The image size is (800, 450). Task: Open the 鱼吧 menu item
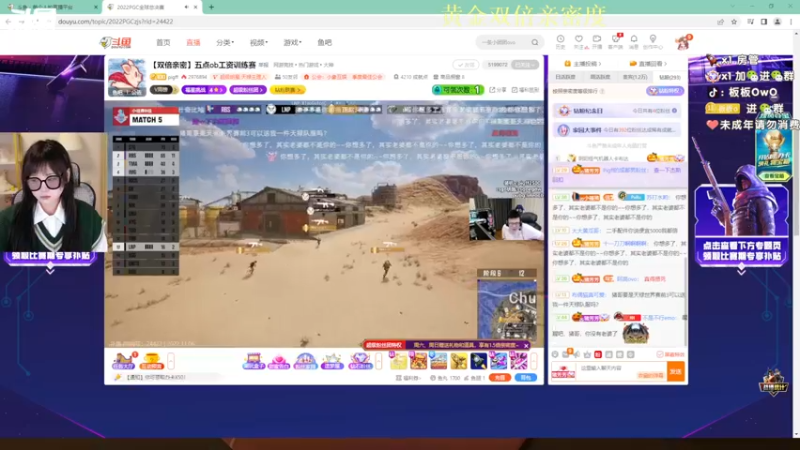(x=324, y=43)
